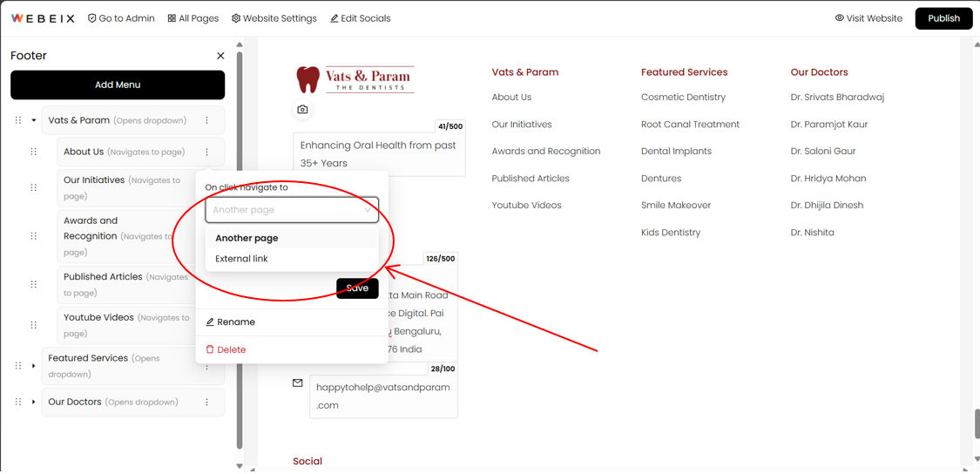Screen dimensions: 980x474
Task: Click the Webeix logo
Action: coord(43,18)
